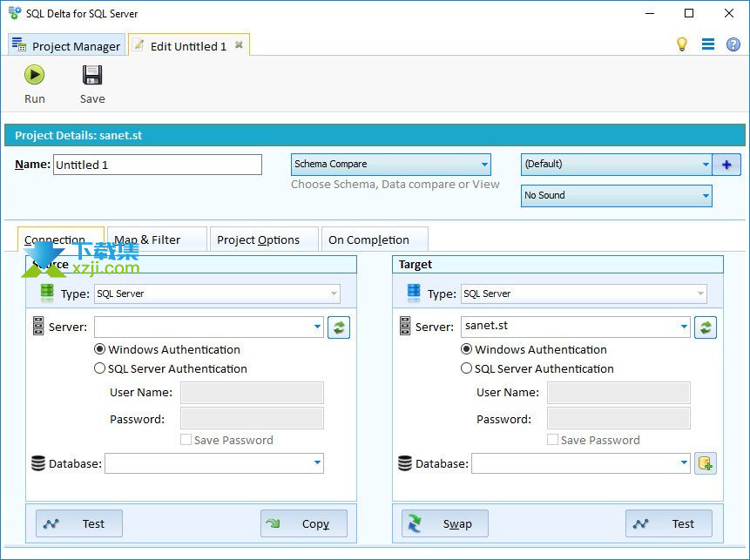Open the (Default) options dropdown
The height and width of the screenshot is (560, 750).
[616, 165]
